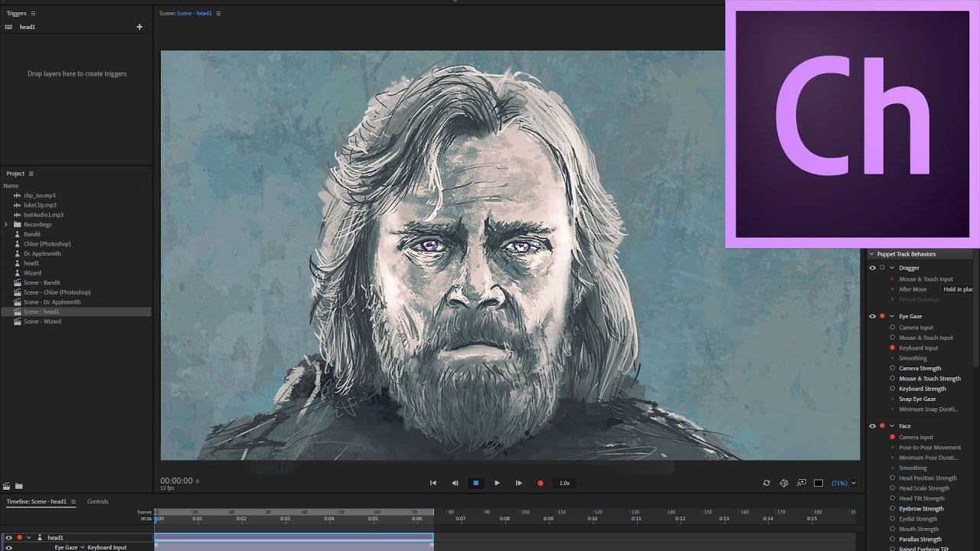Click the background rectangle icon under the scene
Screen dimensions: 980x551
click(818, 483)
